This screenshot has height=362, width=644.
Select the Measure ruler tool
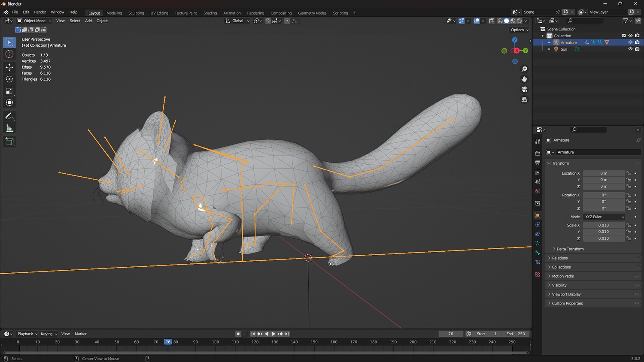(x=9, y=128)
